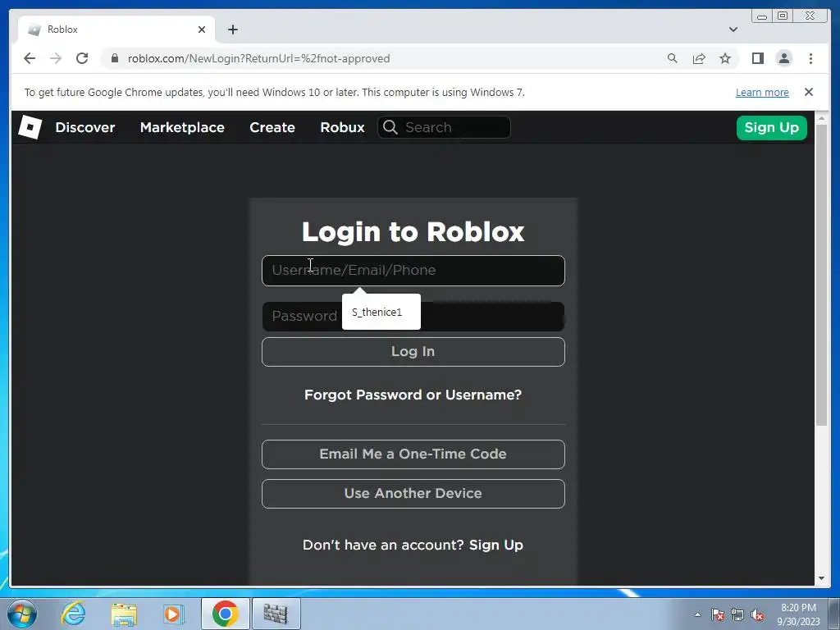Image resolution: width=840 pixels, height=630 pixels.
Task: Open Windows Media Player from taskbar
Action: [x=174, y=614]
